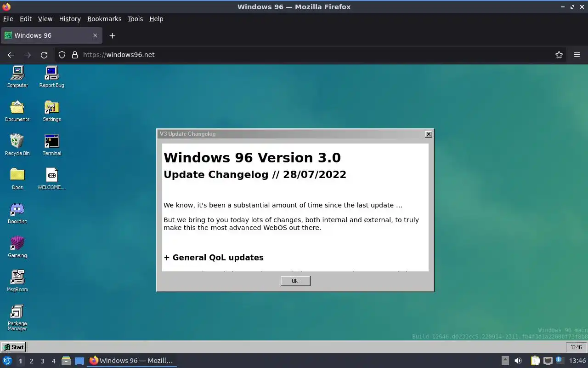The width and height of the screenshot is (588, 368).
Task: Open the Edit menu
Action: [26, 19]
